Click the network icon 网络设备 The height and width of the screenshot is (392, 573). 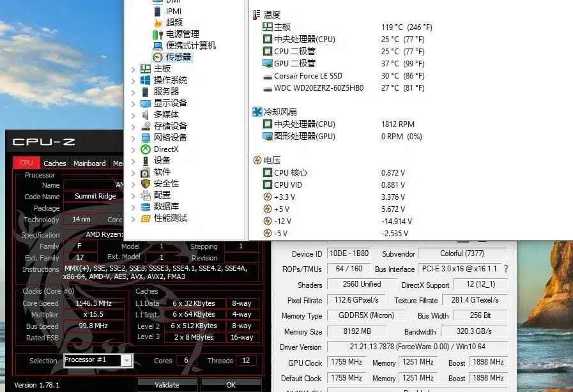tap(146, 138)
